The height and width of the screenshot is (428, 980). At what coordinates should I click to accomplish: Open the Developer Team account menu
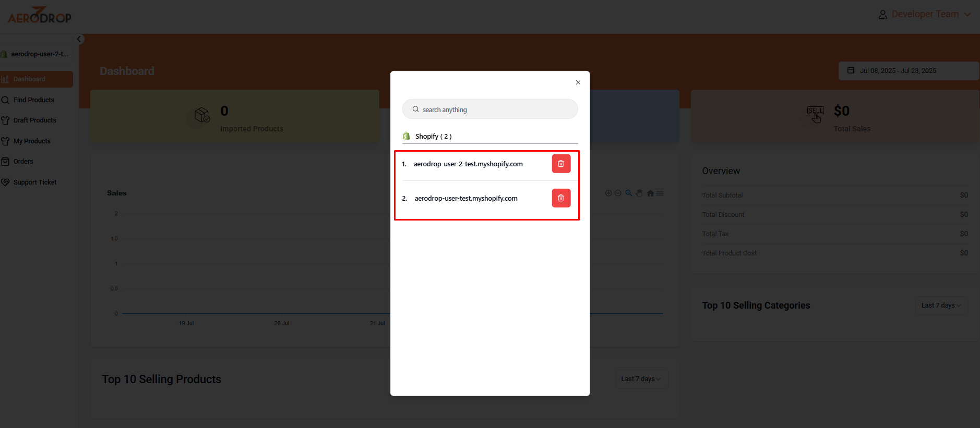(925, 14)
